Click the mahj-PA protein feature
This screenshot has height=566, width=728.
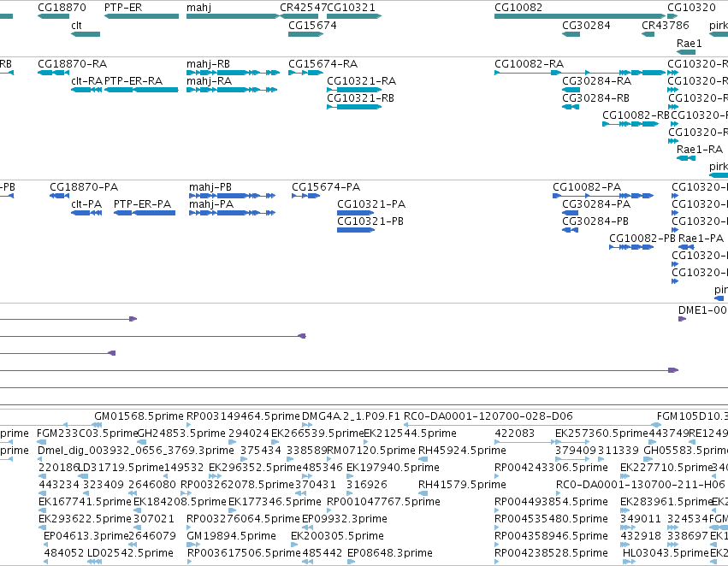[232, 213]
